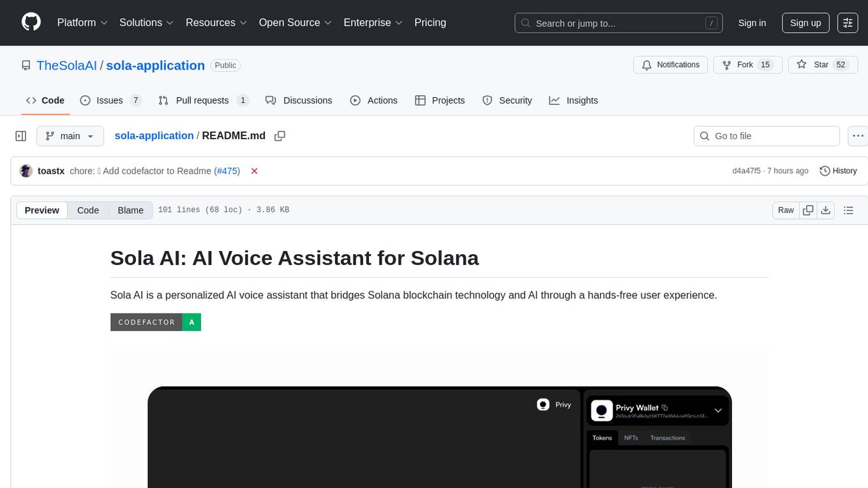
Task: Open the main branch selector
Action: point(70,136)
